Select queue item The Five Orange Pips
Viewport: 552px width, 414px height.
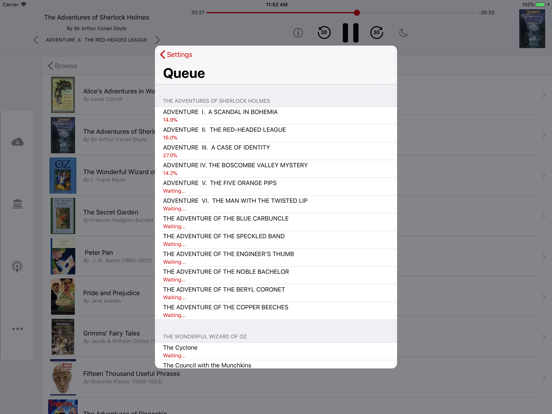coord(276,187)
